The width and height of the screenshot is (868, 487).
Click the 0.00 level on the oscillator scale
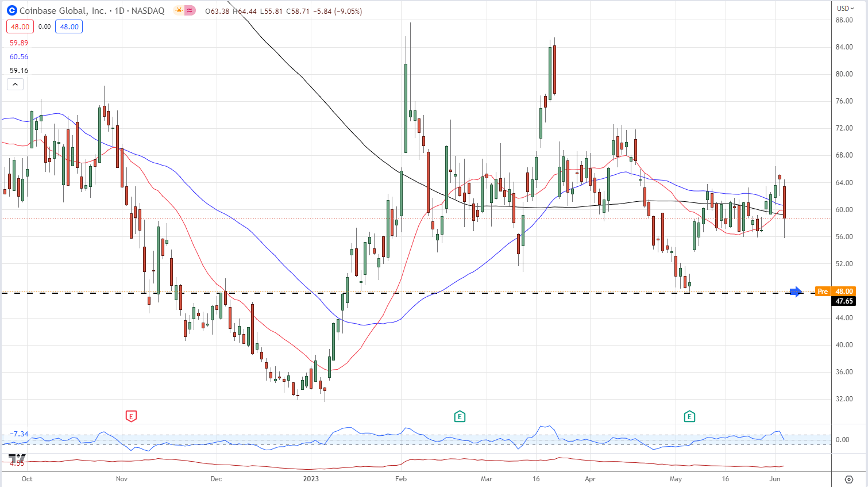tap(843, 440)
